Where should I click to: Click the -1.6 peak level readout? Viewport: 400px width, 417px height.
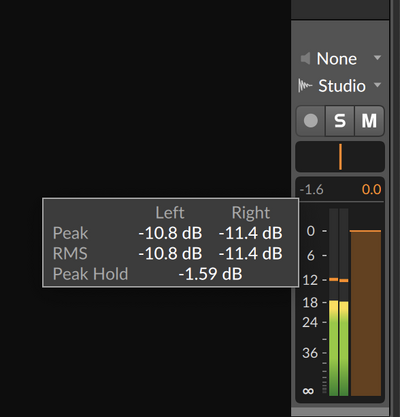click(x=312, y=190)
